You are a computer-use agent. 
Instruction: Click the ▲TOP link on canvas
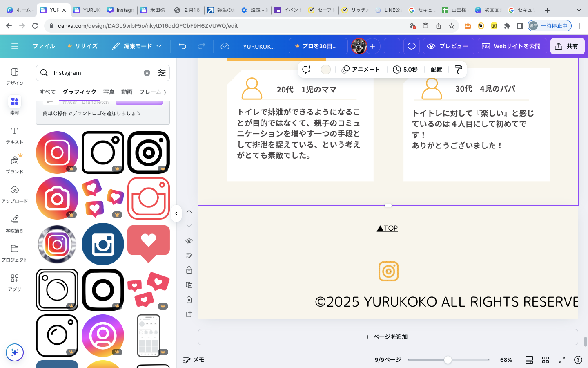387,228
